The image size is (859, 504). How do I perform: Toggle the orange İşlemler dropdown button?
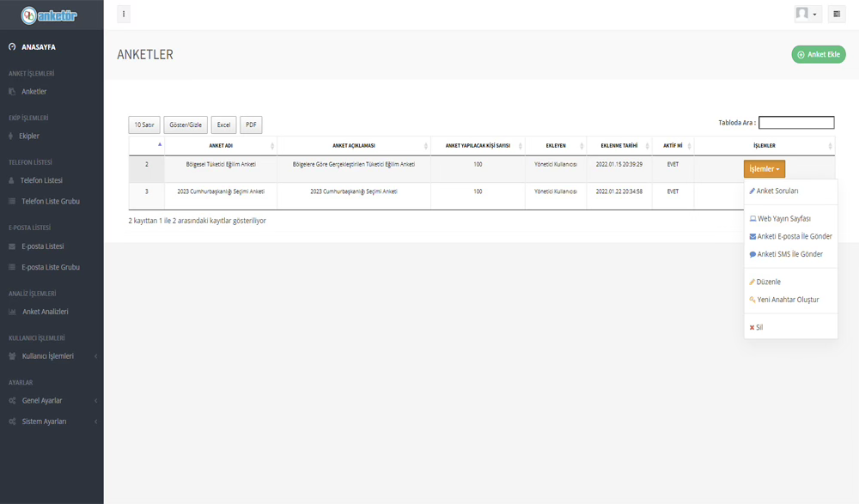(x=764, y=169)
